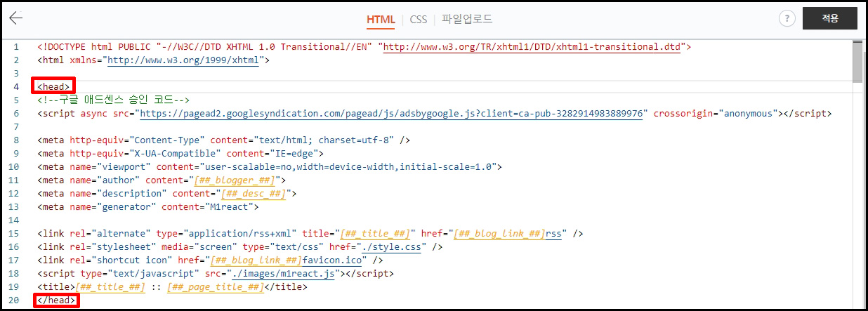Switch to the HTML tab
This screenshot has width=868, height=311.
pos(381,19)
